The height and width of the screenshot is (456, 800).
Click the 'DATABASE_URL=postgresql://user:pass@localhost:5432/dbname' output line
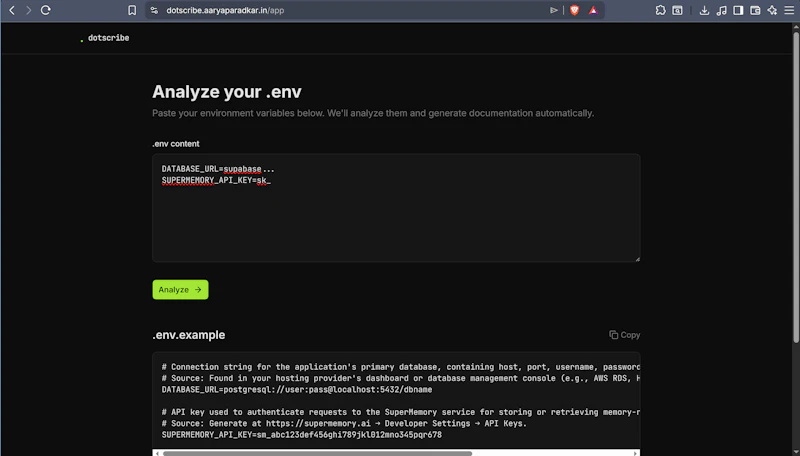(x=297, y=389)
